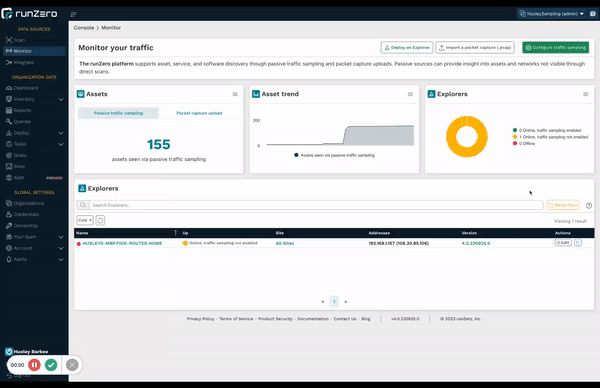Screen dimensions: 600x388
Task: Go to Dashboard in sidebar
Action: click(22, 88)
